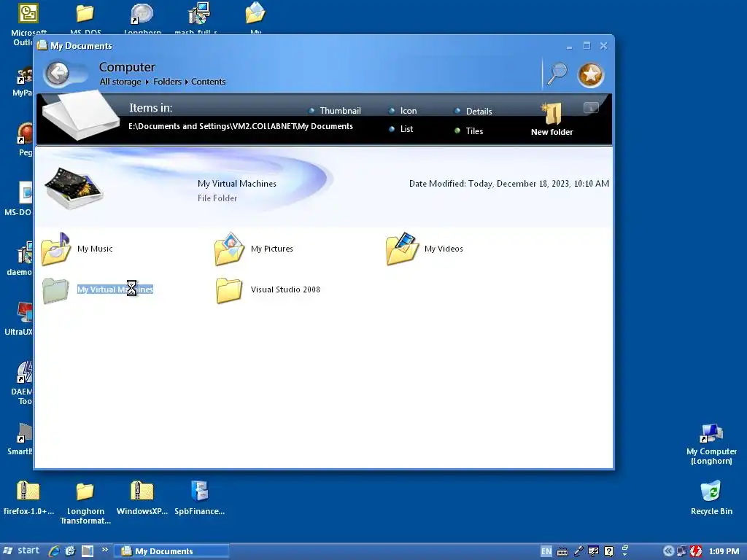Open the star Favorites button
The width and height of the screenshot is (747, 560).
click(x=591, y=75)
